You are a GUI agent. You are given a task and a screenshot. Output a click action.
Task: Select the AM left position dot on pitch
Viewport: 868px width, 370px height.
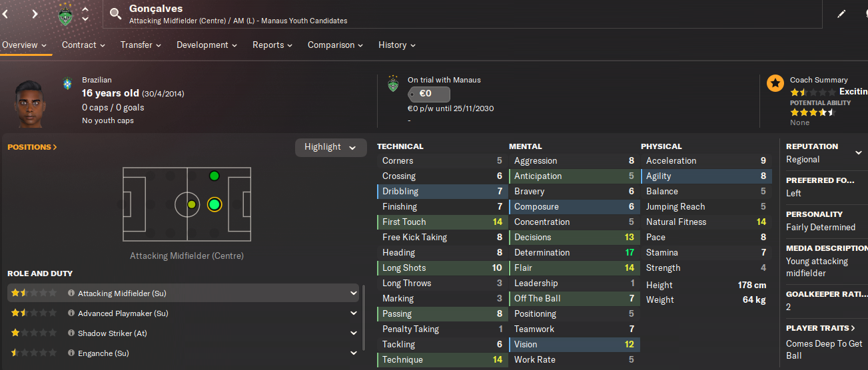[214, 176]
